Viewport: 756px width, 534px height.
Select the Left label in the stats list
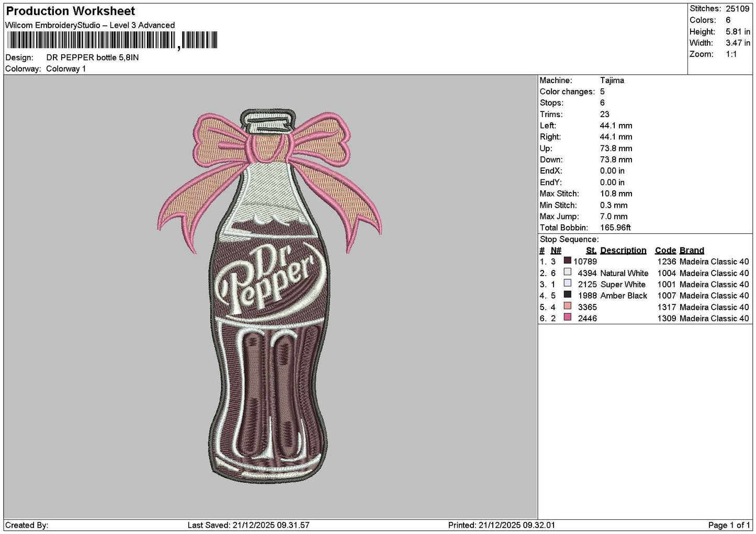(x=548, y=126)
